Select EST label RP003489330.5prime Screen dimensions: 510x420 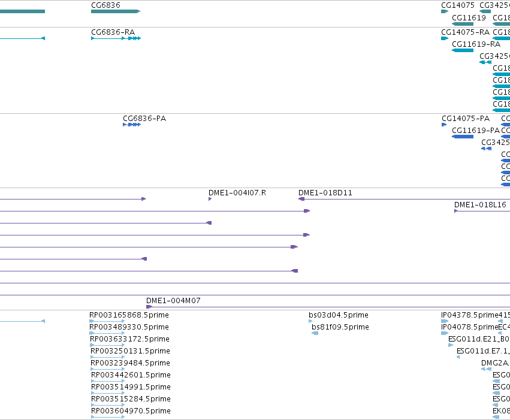129,327
